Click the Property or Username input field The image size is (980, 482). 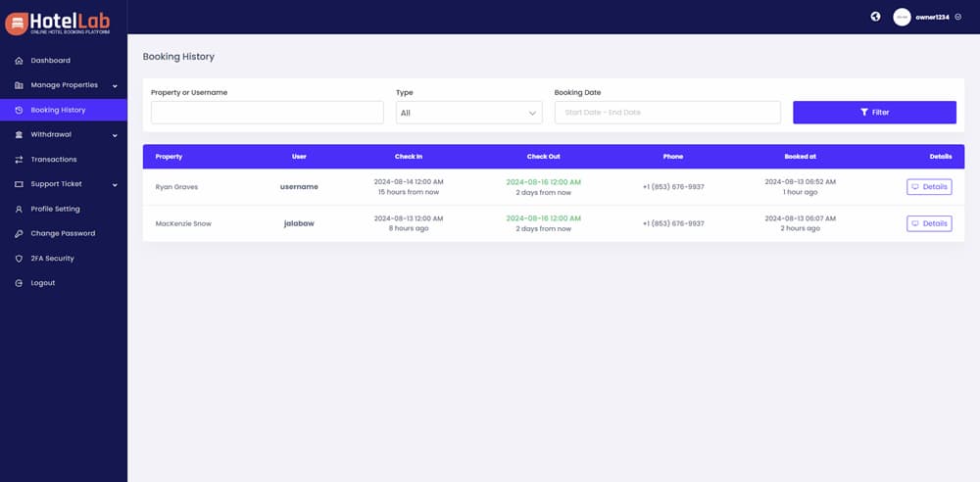click(x=267, y=113)
